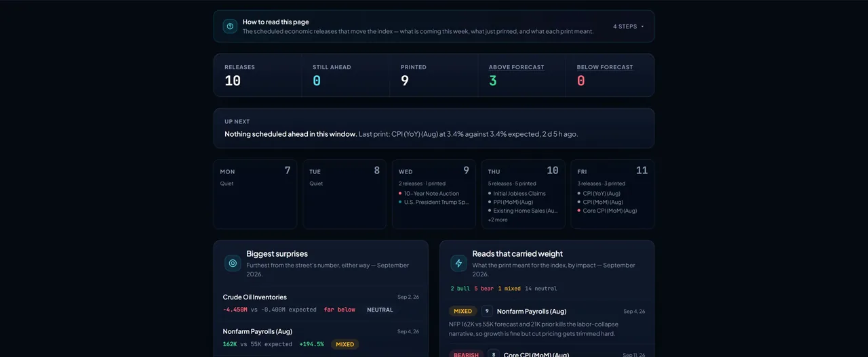Click the Still Ahead stat showing 0

(346, 75)
